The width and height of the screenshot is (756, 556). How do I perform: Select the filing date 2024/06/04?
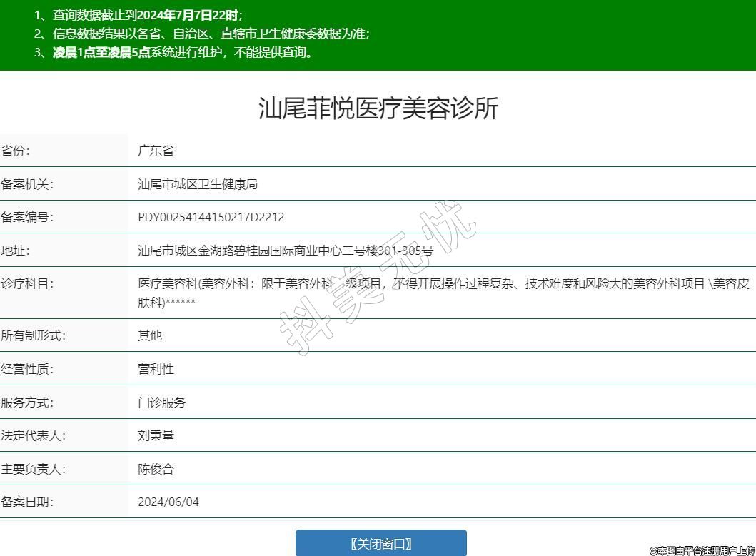coord(168,502)
